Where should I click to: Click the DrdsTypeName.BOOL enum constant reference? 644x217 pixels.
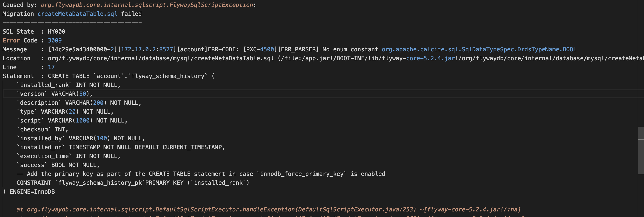[x=479, y=49]
